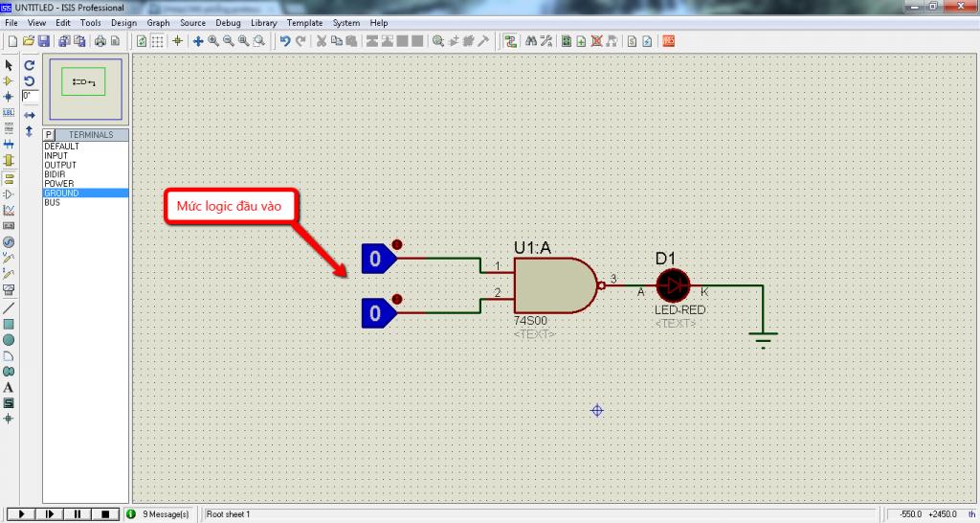
Task: Open the Debug menu
Action: 228,23
